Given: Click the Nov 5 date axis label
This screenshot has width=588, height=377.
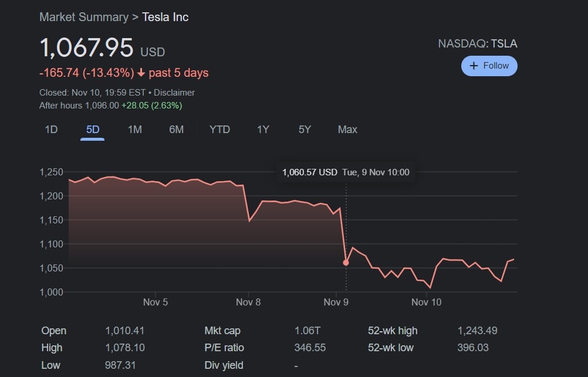Looking at the screenshot, I should pyautogui.click(x=156, y=302).
